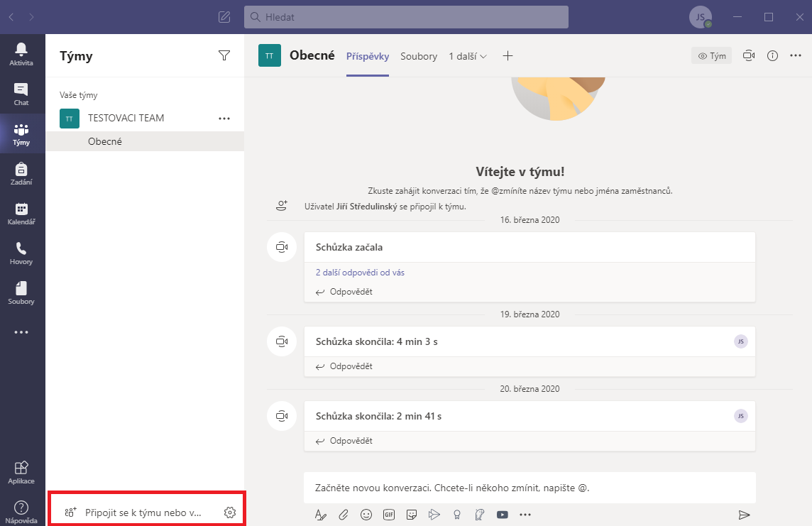Click the new chat compose icon
This screenshot has width=812, height=526.
(x=224, y=17)
